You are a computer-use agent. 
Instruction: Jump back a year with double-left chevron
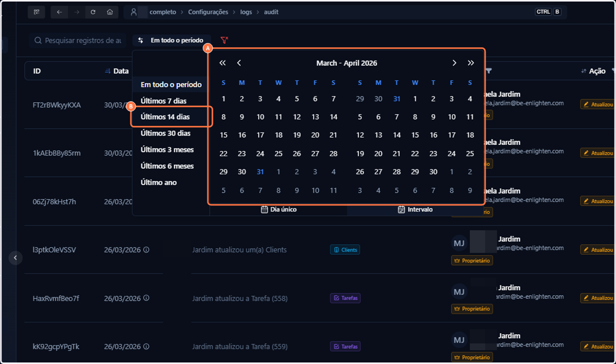coord(222,63)
